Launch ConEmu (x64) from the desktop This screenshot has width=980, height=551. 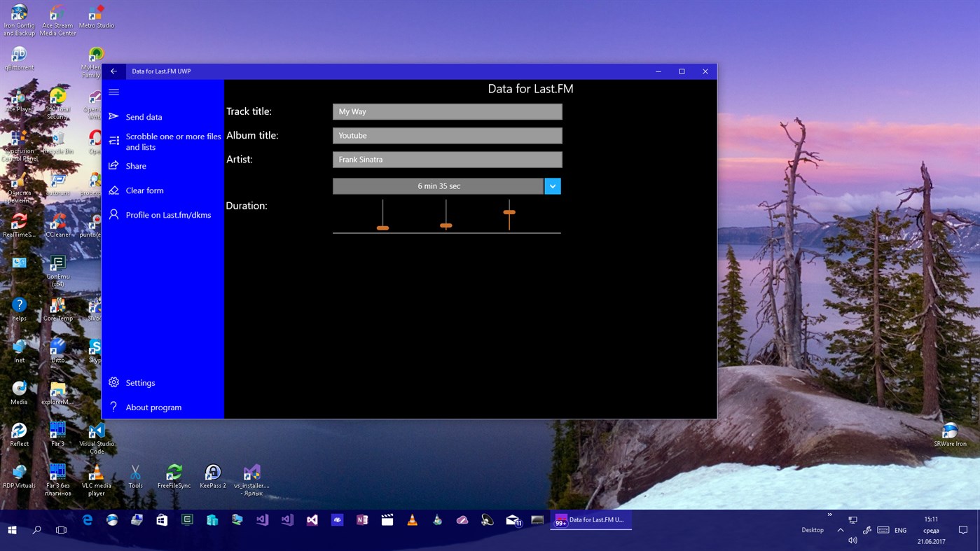pyautogui.click(x=57, y=271)
